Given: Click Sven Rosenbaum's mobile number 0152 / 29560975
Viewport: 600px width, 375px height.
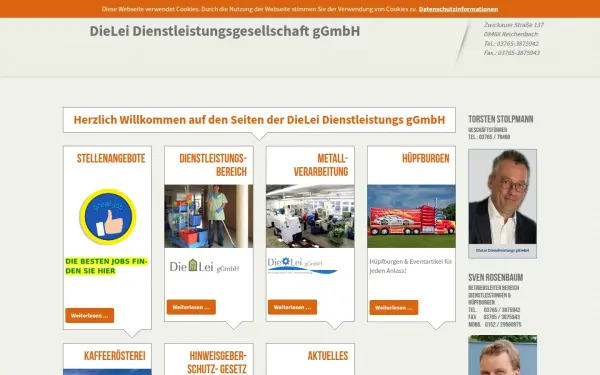Looking at the screenshot, I should coord(503,324).
